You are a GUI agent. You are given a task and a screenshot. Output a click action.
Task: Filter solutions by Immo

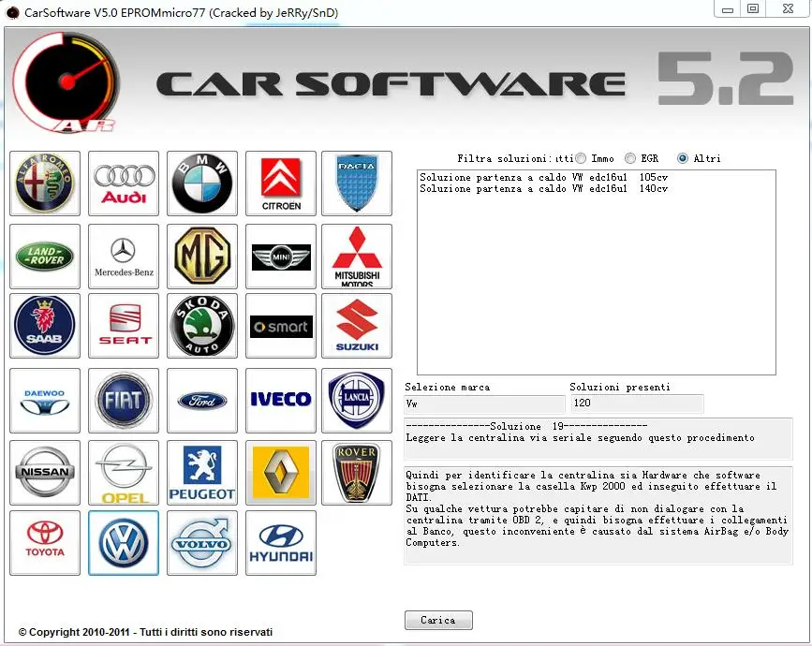(x=581, y=158)
